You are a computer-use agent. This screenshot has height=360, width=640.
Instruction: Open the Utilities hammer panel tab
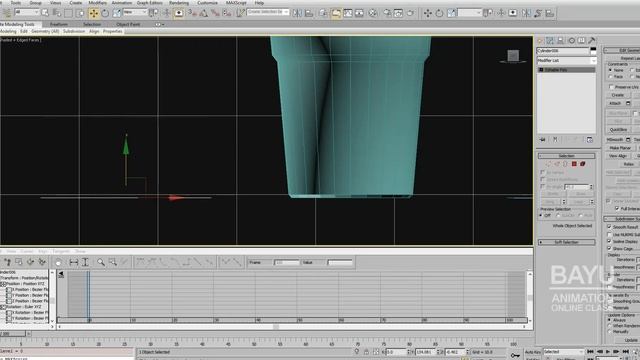[591, 40]
